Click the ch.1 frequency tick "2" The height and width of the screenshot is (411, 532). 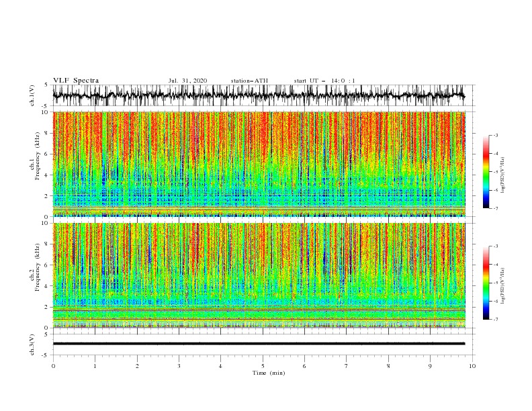46,196
